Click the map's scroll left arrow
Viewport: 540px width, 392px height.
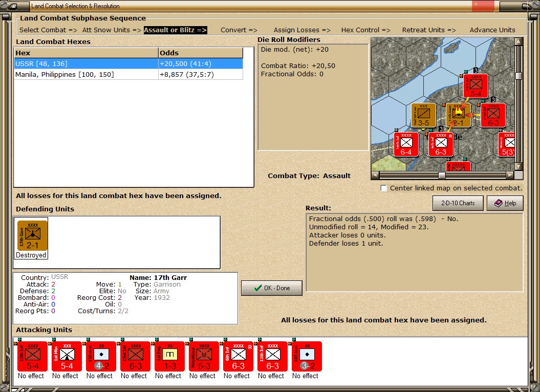[x=375, y=175]
